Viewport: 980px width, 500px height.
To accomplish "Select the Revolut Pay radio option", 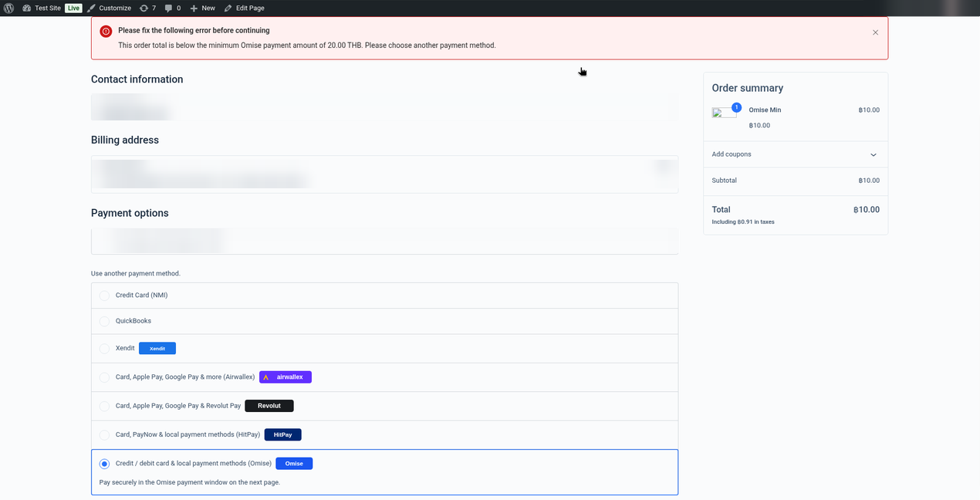I will click(x=104, y=406).
